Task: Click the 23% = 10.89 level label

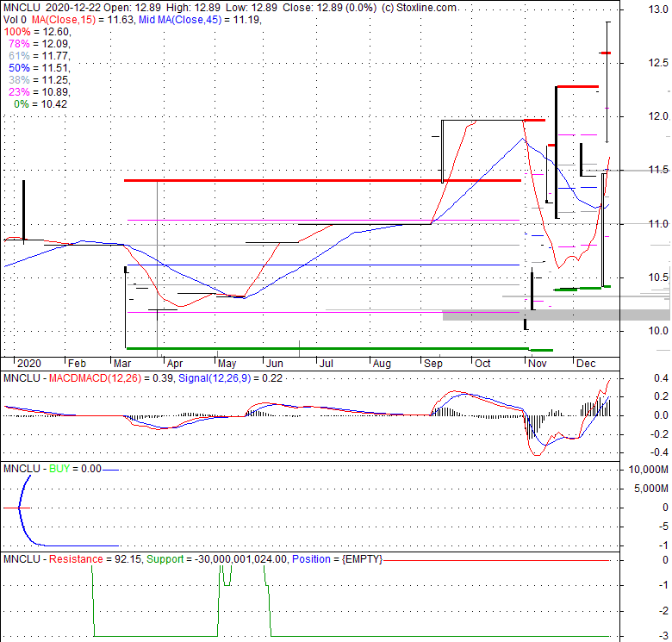Action: pyautogui.click(x=40, y=91)
